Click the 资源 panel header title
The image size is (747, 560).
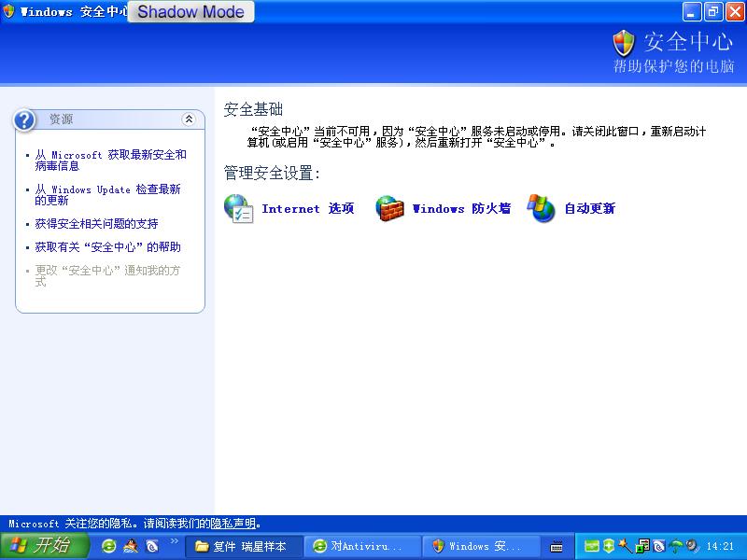pos(62,119)
